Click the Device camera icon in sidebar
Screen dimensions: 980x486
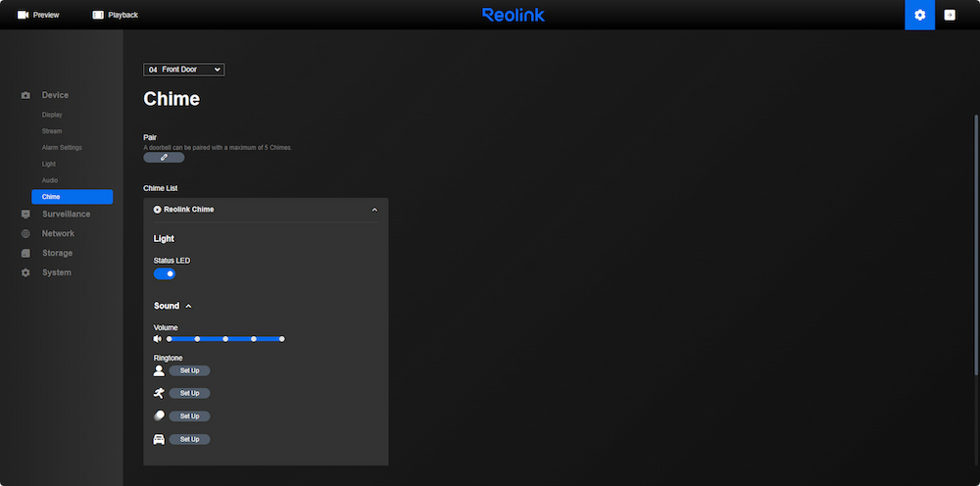click(x=25, y=96)
